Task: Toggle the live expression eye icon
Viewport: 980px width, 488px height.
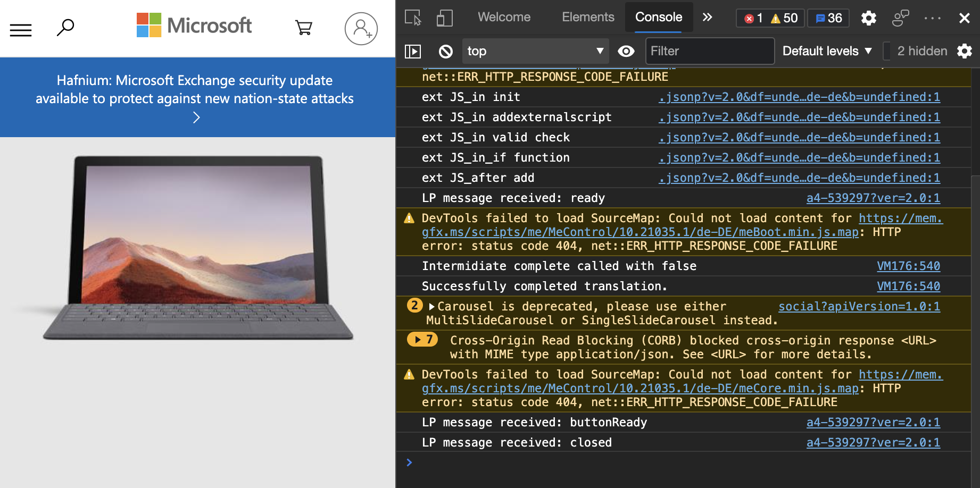Action: click(626, 51)
